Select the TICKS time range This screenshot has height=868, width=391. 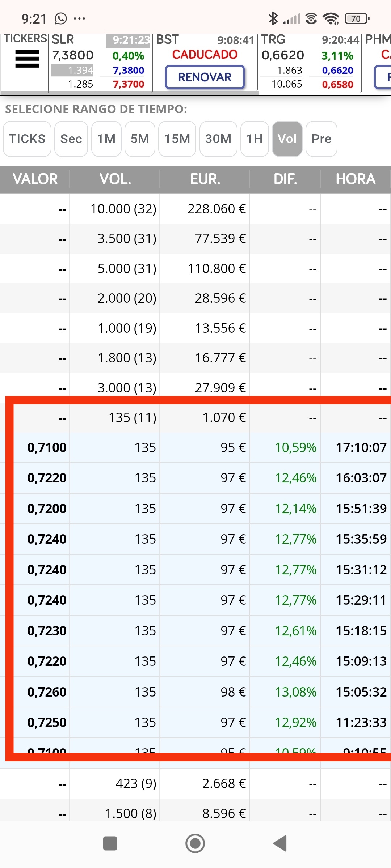click(x=27, y=139)
